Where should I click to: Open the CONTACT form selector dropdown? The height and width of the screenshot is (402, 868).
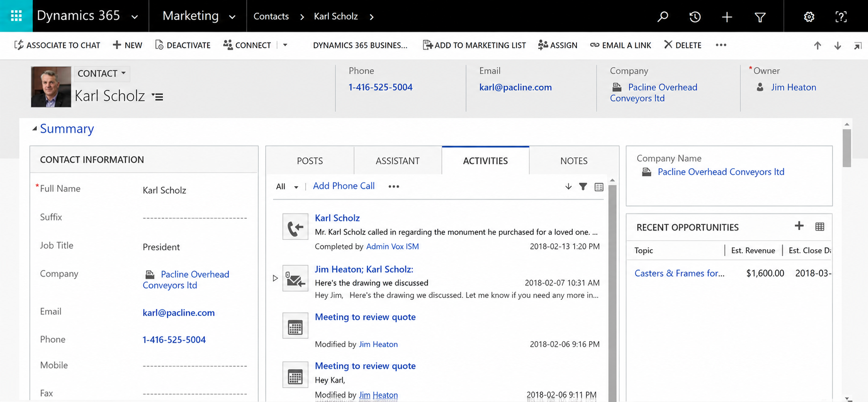[101, 74]
